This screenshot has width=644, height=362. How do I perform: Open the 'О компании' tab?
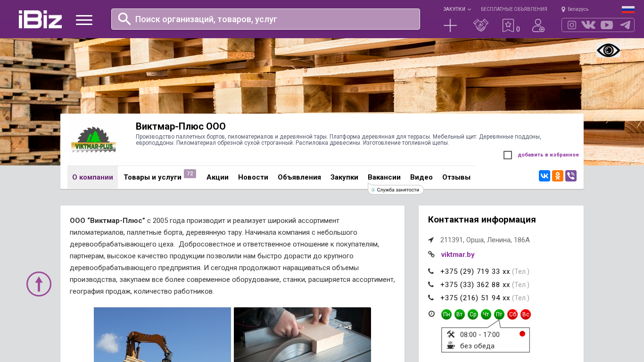[92, 177]
